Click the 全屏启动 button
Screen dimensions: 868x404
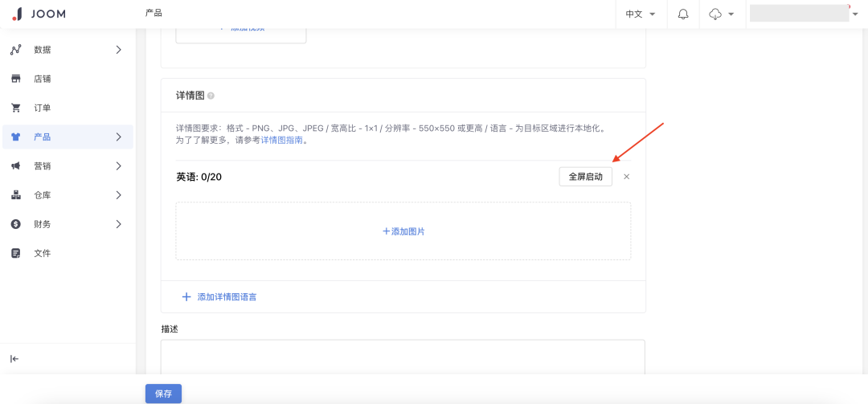point(586,177)
